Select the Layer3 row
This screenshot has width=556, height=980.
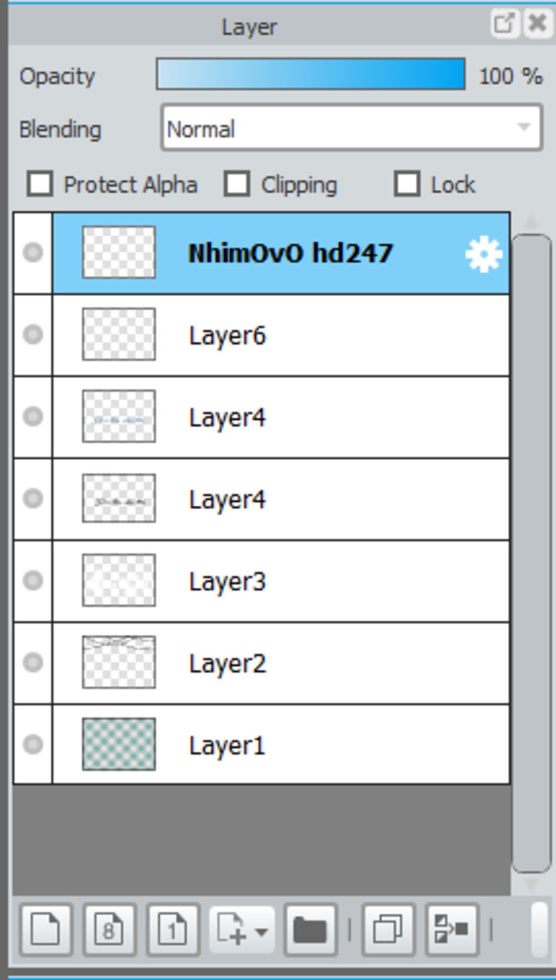coord(281,581)
